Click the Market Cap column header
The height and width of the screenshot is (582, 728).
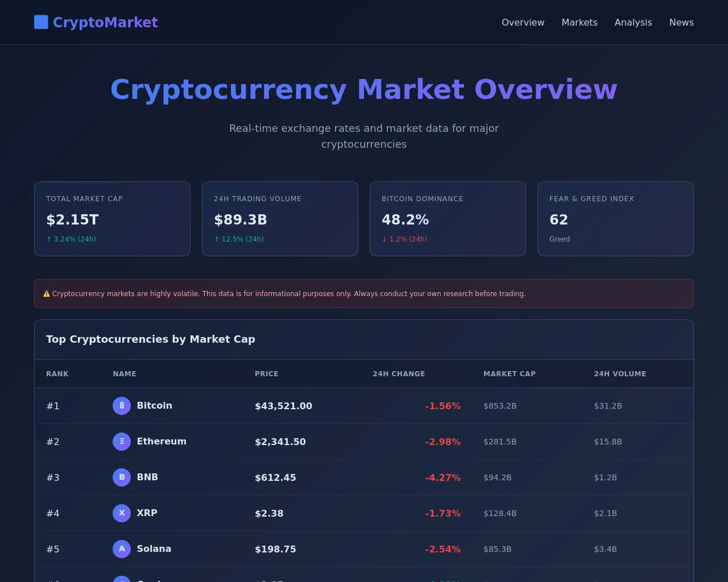510,374
